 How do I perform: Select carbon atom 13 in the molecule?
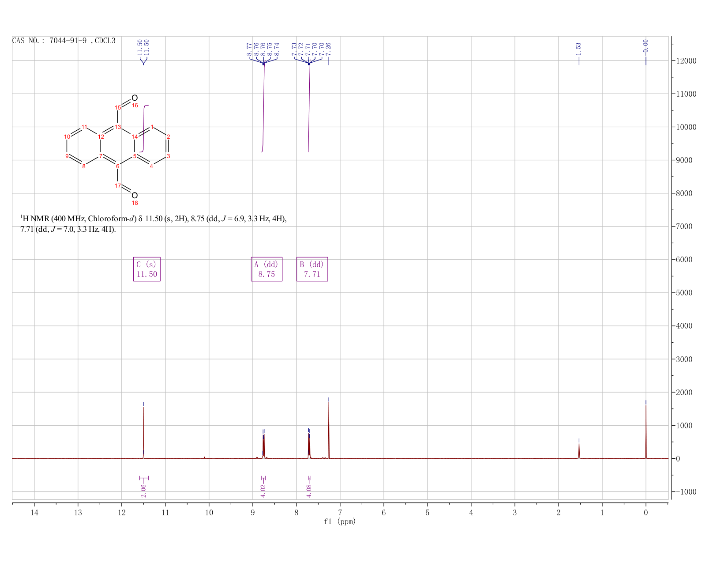tap(118, 127)
